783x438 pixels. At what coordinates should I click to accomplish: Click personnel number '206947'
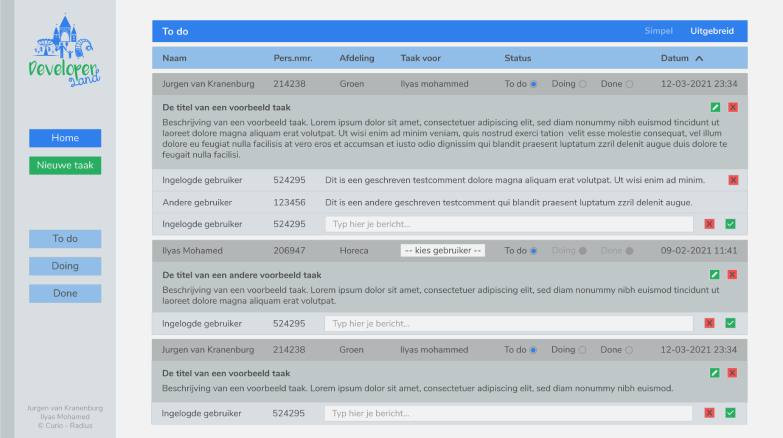(x=289, y=251)
